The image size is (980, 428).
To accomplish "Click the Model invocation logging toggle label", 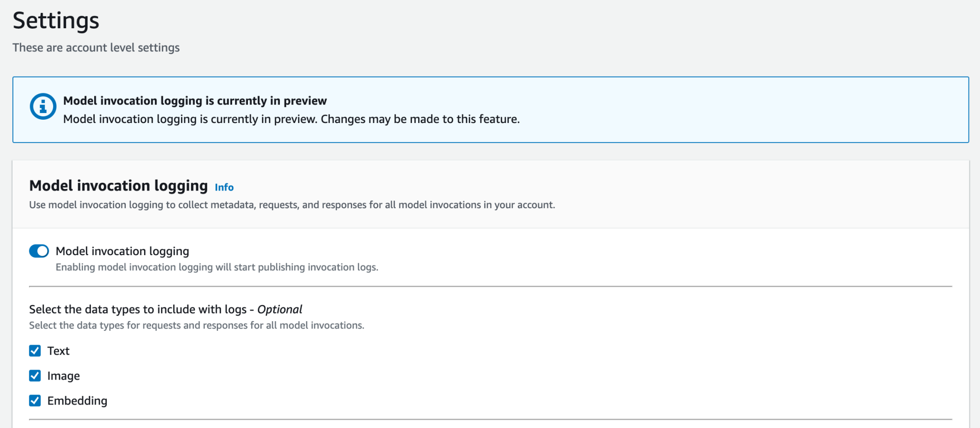I will [122, 251].
